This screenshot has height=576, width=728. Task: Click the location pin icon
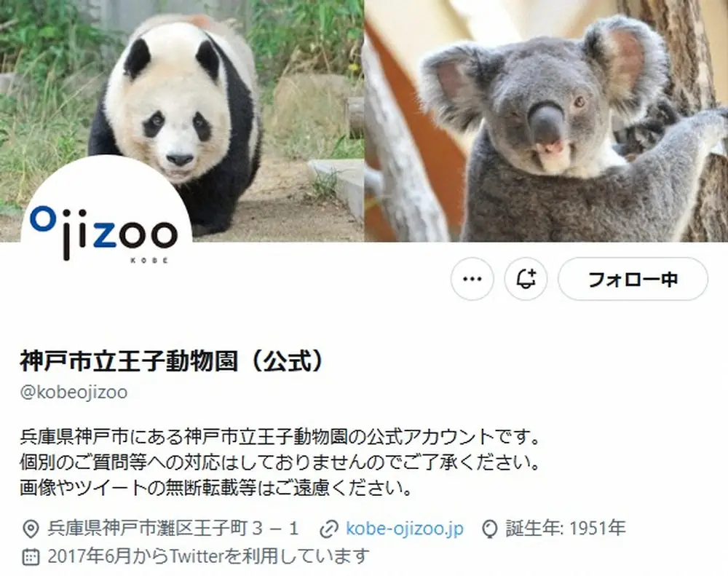point(31,529)
